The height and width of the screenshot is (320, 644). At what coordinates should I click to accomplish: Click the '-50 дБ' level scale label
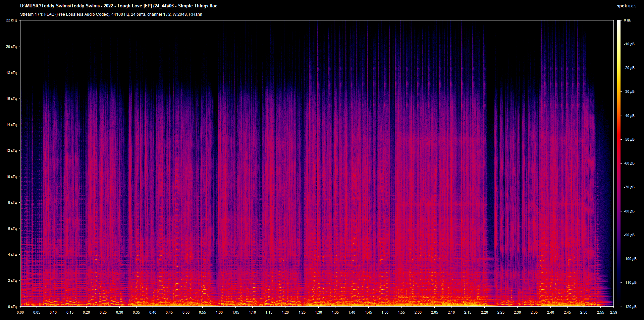tap(629, 140)
